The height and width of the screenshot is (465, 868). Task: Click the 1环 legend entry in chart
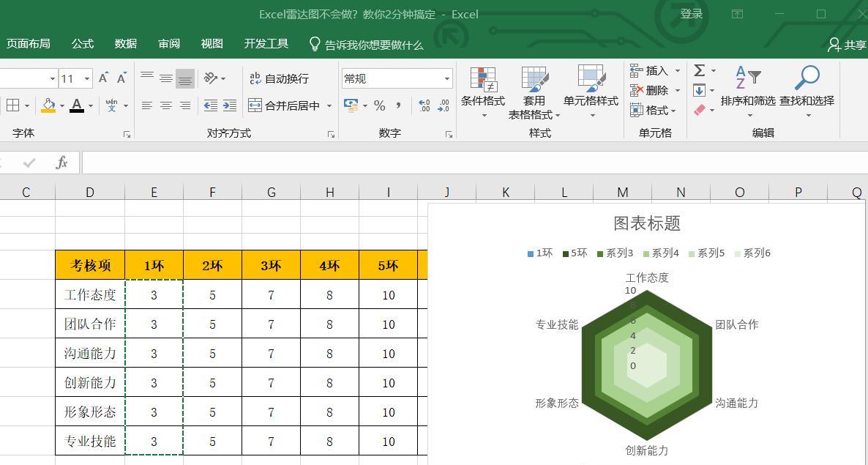point(540,253)
